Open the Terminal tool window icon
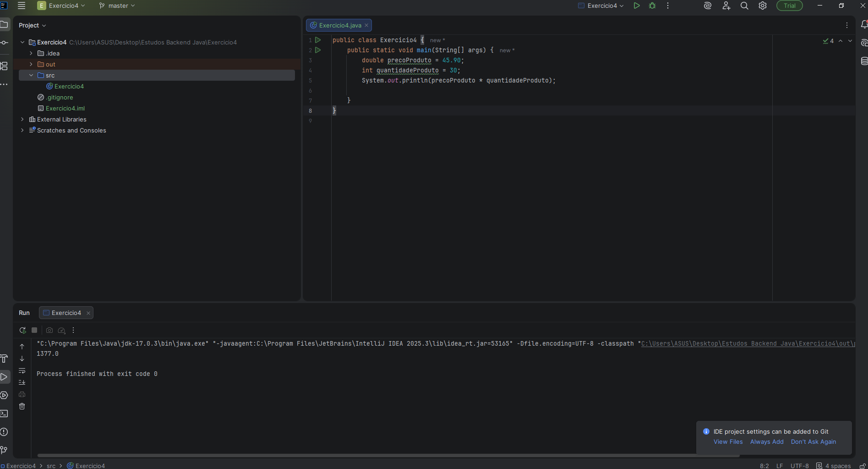 point(4,414)
